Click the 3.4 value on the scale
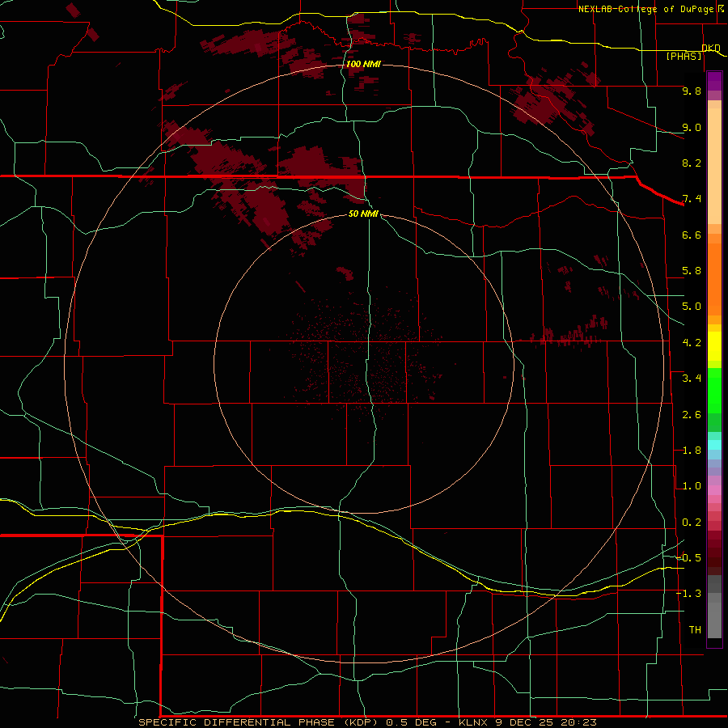Image resolution: width=728 pixels, height=728 pixels. point(692,379)
